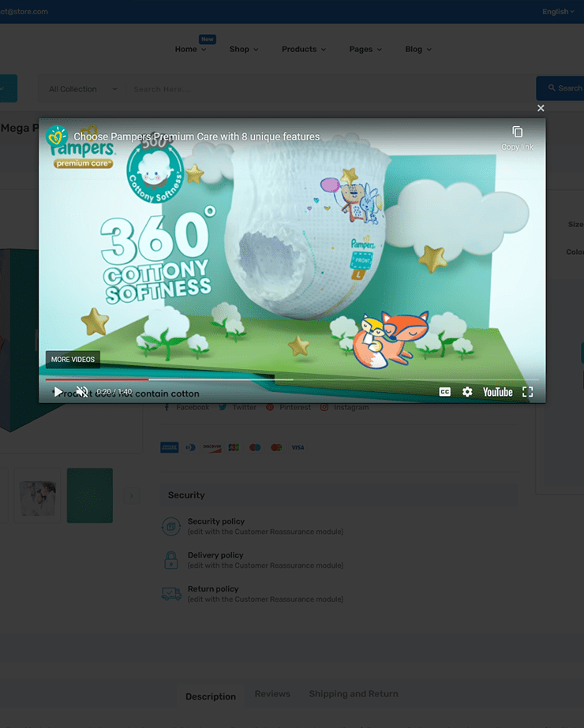Click next arrow of thumbnail carousel

[x=132, y=496]
